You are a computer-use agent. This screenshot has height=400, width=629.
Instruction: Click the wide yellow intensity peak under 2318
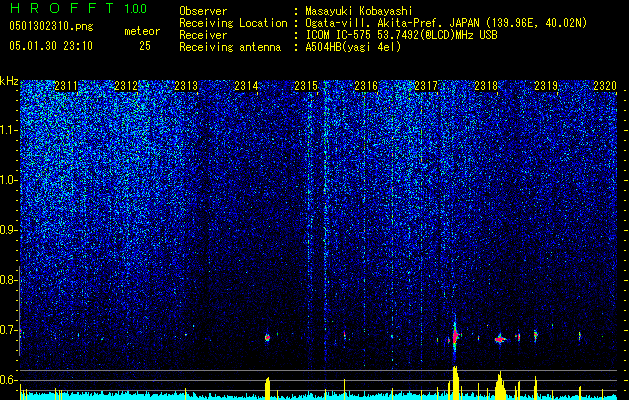click(x=500, y=384)
